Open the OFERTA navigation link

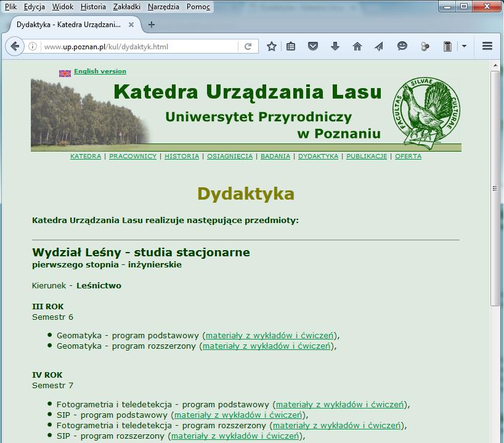pyautogui.click(x=408, y=156)
